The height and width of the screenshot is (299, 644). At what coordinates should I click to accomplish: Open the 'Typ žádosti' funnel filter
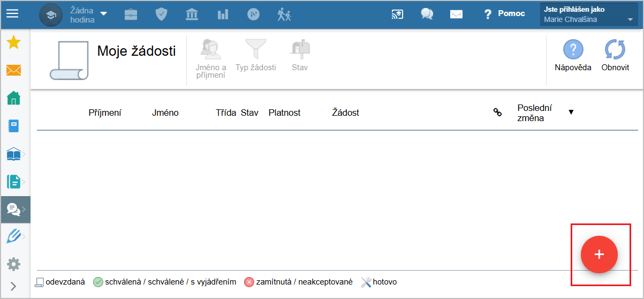point(256,56)
